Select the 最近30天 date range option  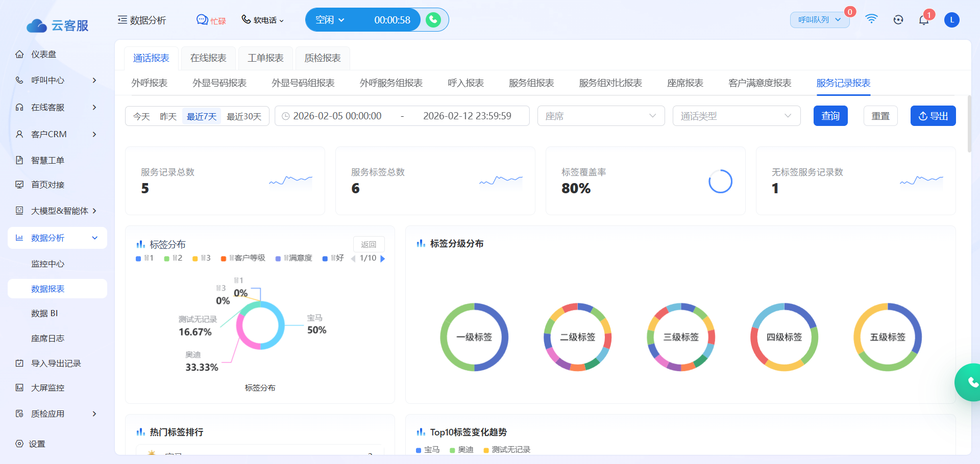(x=244, y=116)
